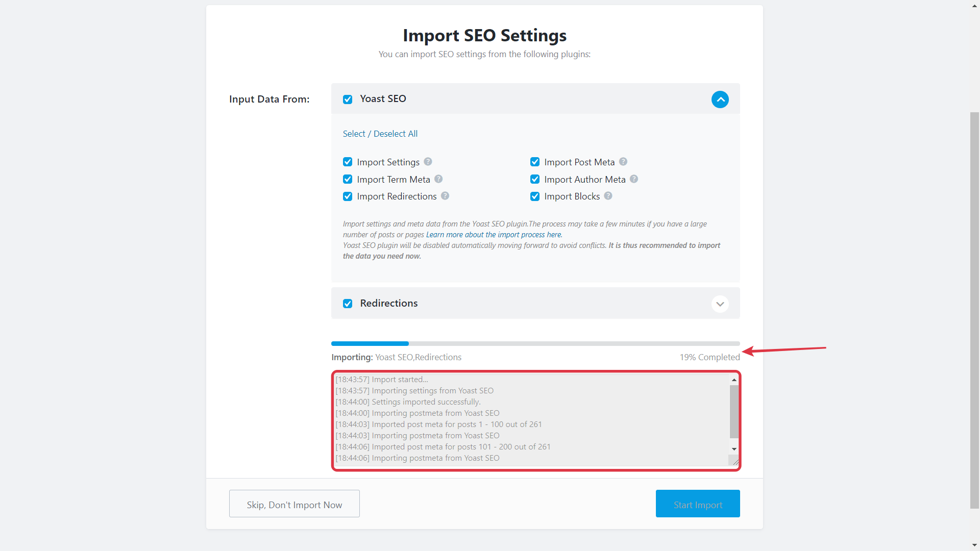Click the Redirections section label
The width and height of the screenshot is (980, 551).
[388, 304]
